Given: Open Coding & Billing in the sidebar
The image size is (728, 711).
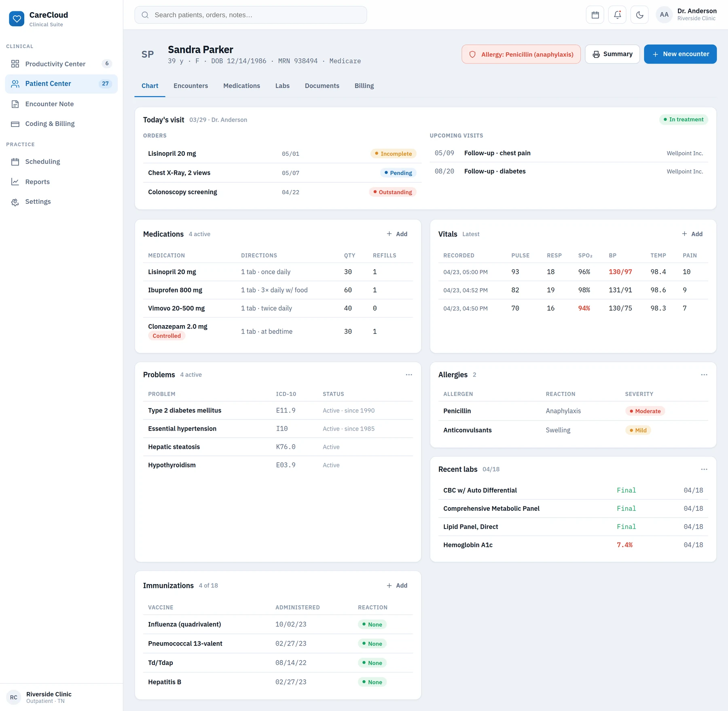Looking at the screenshot, I should (x=61, y=124).
